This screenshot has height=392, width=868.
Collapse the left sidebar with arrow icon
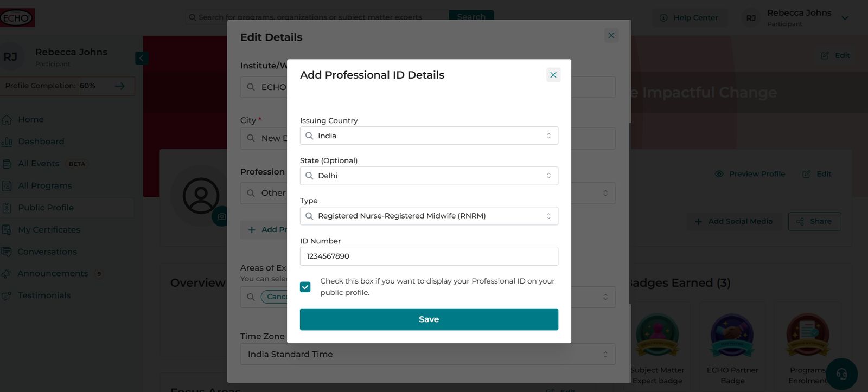click(x=142, y=58)
